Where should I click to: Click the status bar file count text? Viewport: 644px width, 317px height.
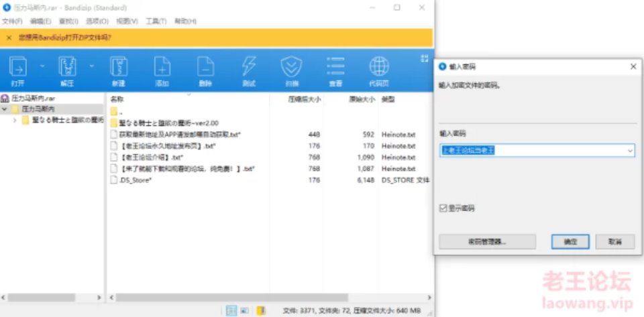pyautogui.click(x=352, y=310)
